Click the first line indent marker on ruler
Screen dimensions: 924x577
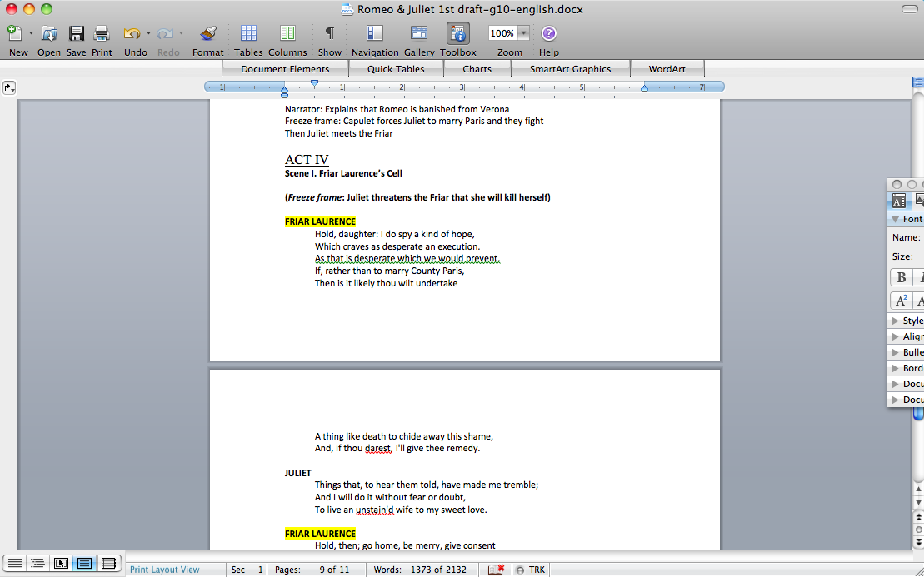pyautogui.click(x=314, y=83)
